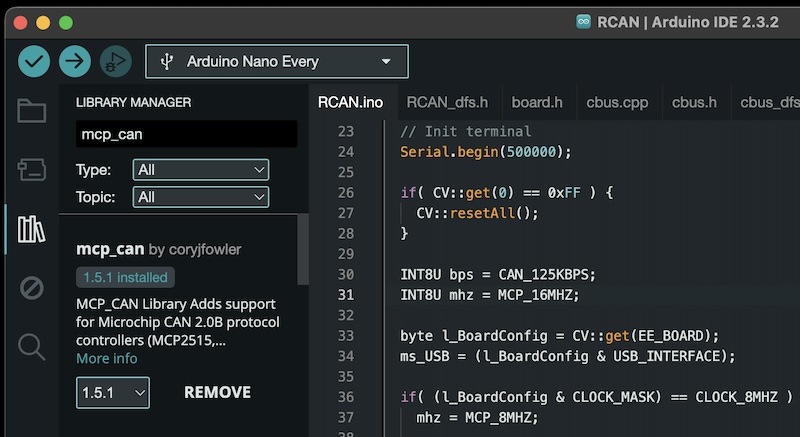Open the cbus.cpp tab
The width and height of the screenshot is (800, 437).
click(x=617, y=102)
